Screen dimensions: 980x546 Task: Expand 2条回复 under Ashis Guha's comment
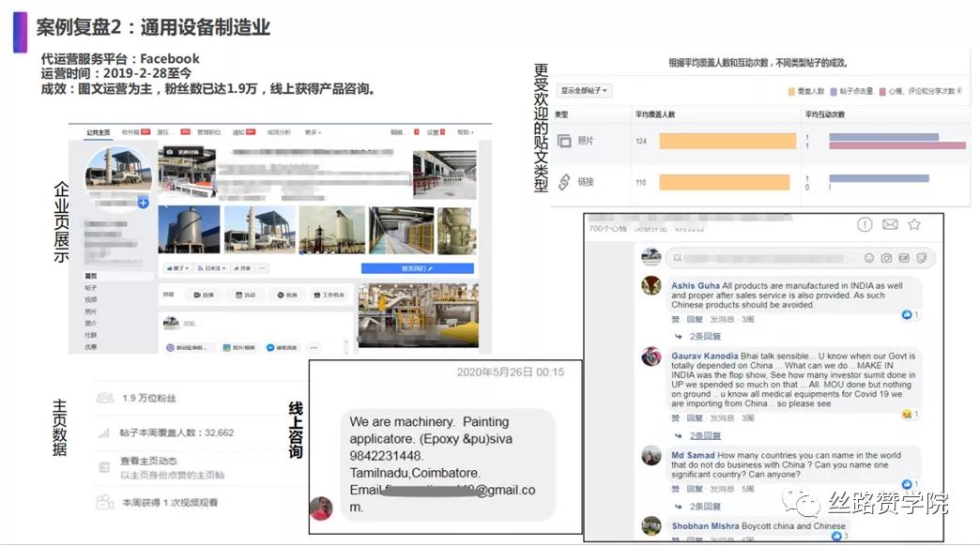(705, 336)
